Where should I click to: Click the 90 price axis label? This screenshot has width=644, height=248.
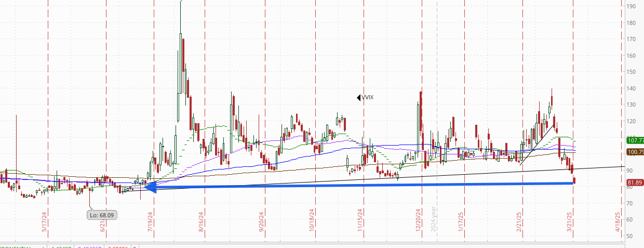click(x=630, y=171)
